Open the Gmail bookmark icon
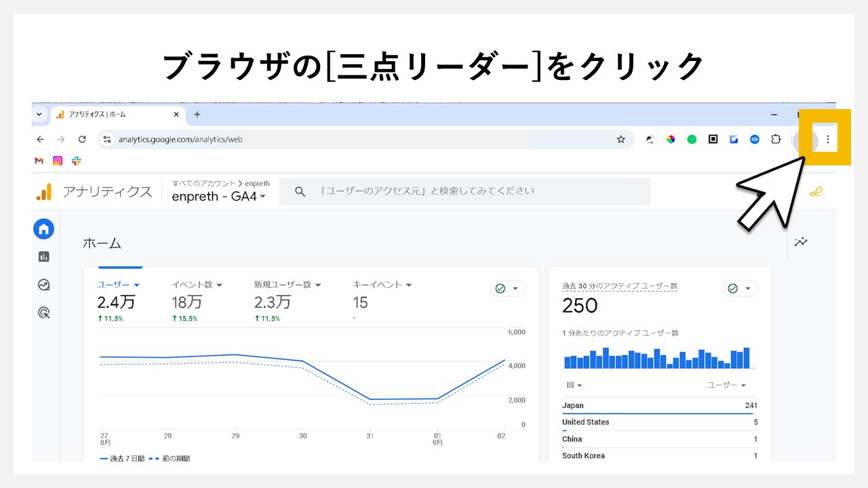868x488 pixels. 38,161
